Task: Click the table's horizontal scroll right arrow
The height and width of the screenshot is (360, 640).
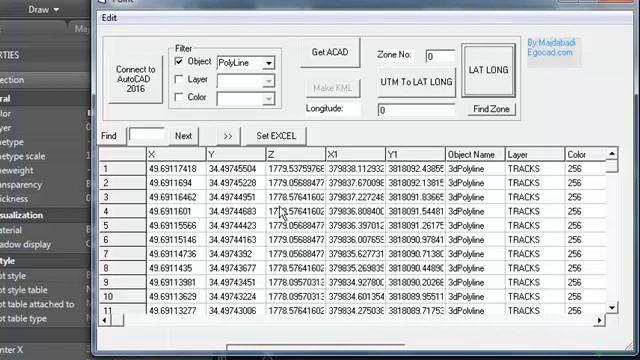Action: (x=599, y=320)
